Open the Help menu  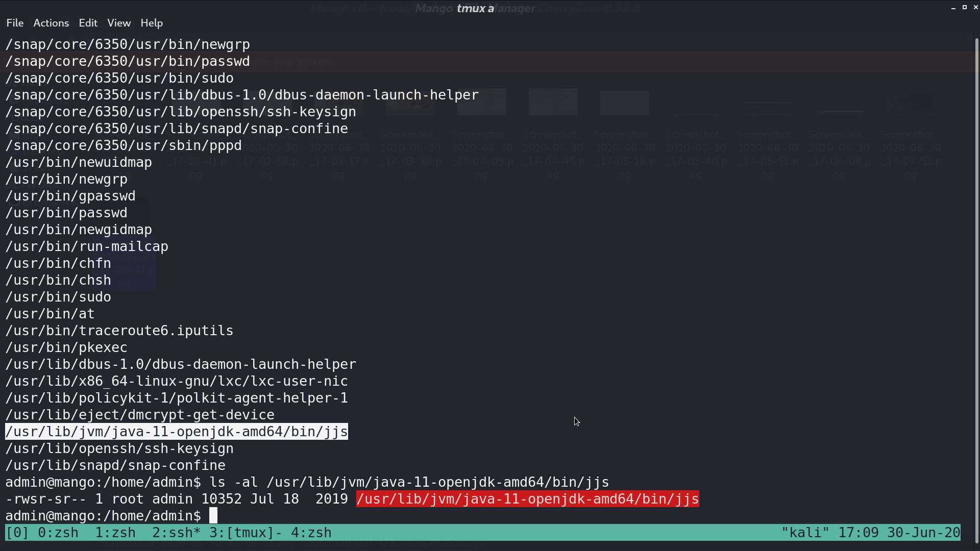pos(152,23)
